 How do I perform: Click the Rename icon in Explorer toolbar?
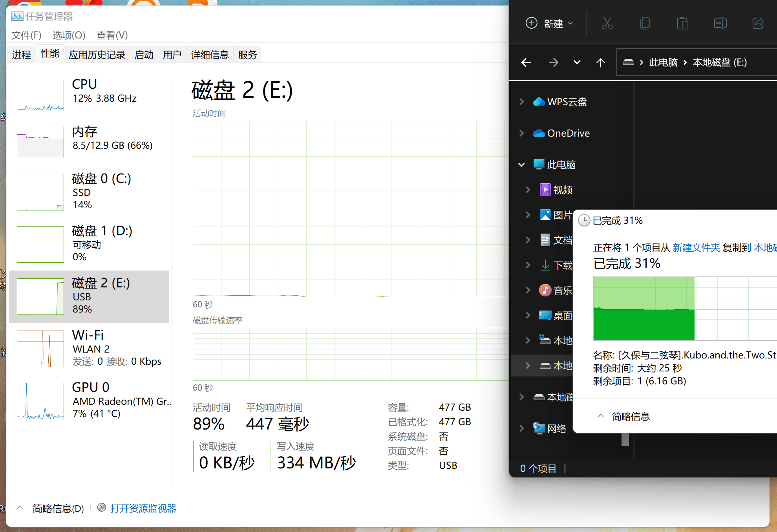720,24
